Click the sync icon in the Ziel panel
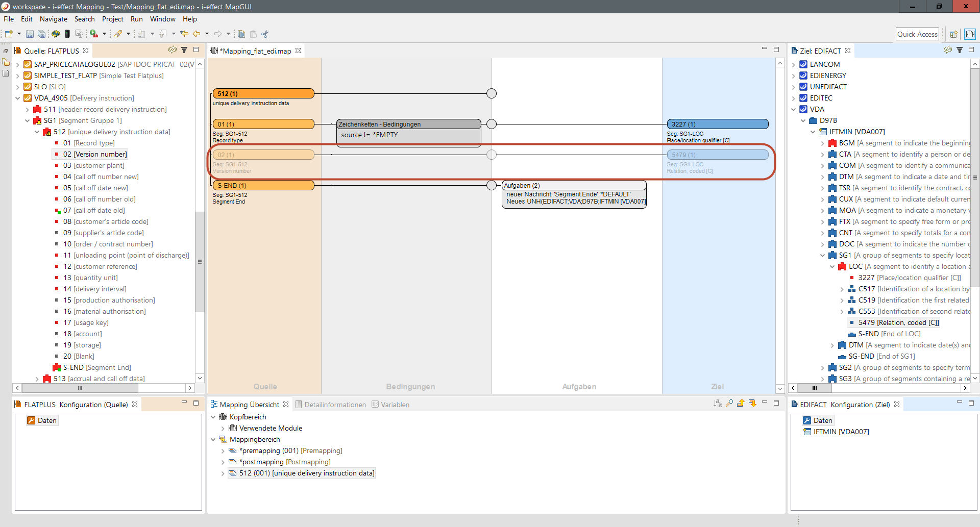Viewport: 980px width, 527px height. pyautogui.click(x=947, y=50)
